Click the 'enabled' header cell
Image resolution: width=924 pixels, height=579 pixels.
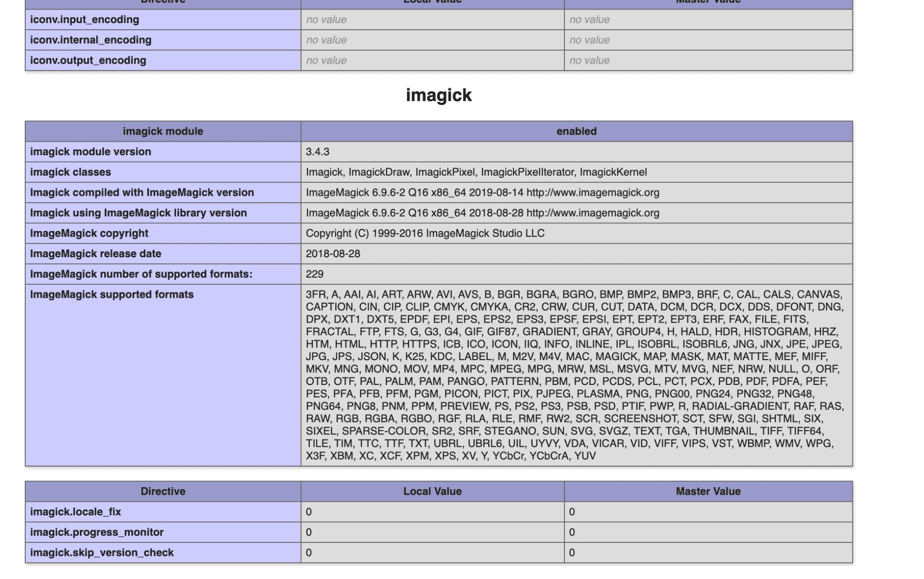(577, 131)
